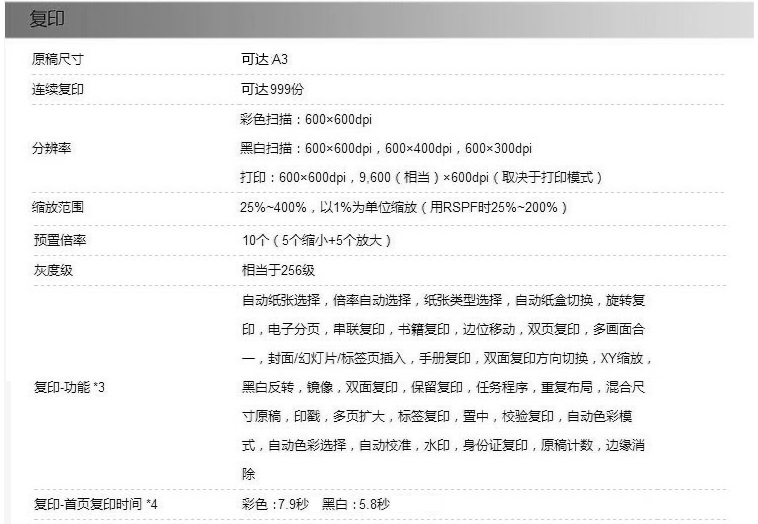Click the 可达 A3 value
The width and height of the screenshot is (758, 524).
265,60
